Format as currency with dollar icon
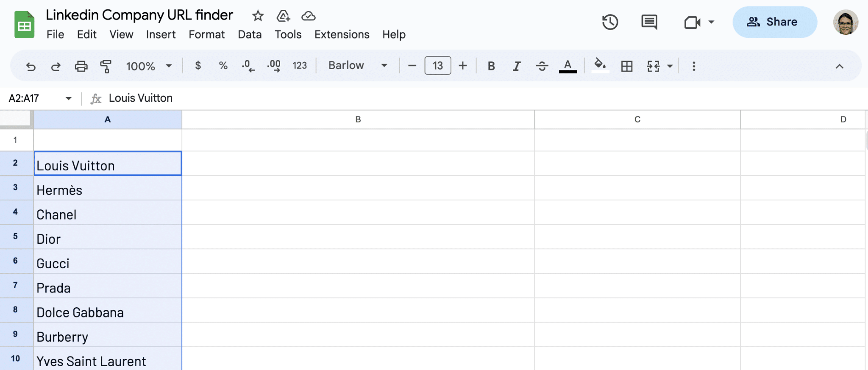868x370 pixels. [198, 66]
